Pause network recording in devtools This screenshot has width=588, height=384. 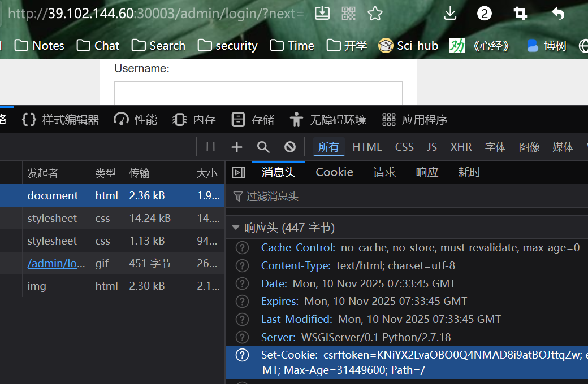pyautogui.click(x=211, y=147)
